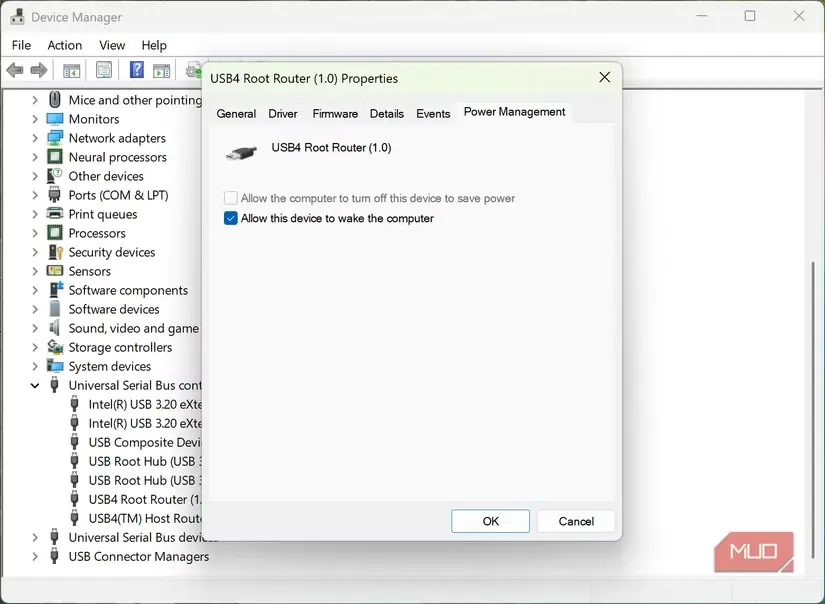Click the Software components icon

point(55,290)
